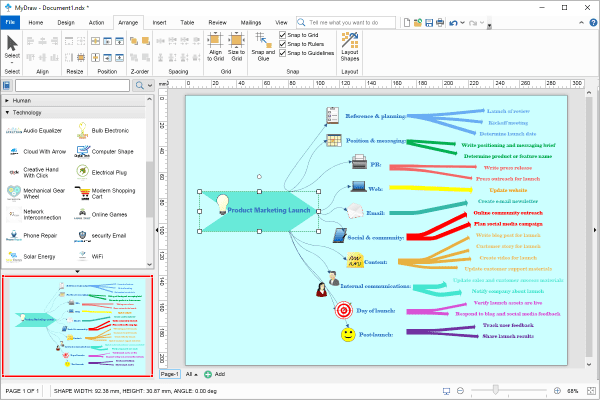The width and height of the screenshot is (600, 400).
Task: Switch to the Design tab
Action: 66,23
